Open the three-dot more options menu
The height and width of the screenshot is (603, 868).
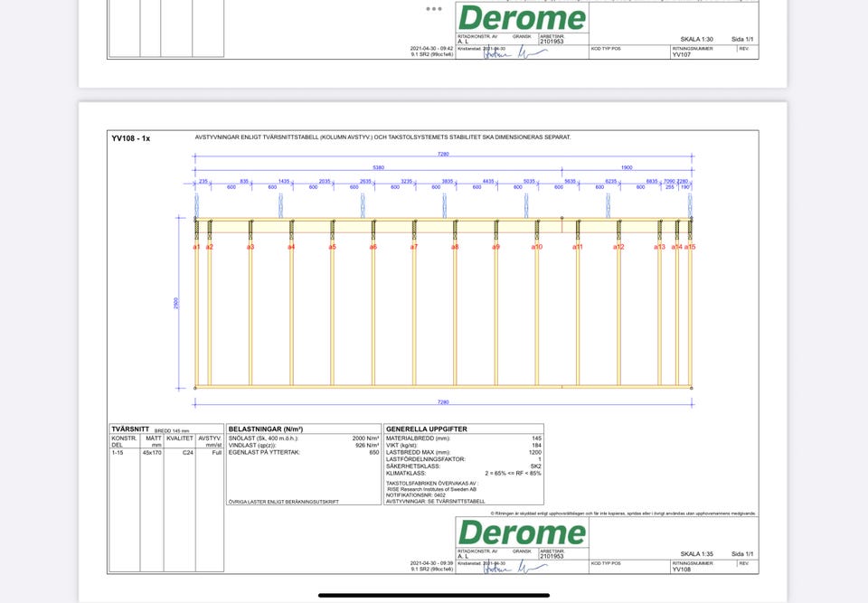click(x=434, y=9)
